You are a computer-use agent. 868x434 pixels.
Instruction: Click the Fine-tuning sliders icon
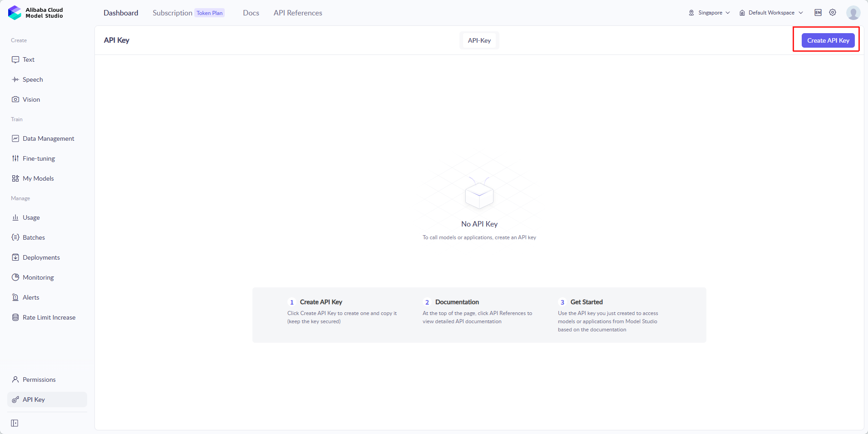pos(15,158)
